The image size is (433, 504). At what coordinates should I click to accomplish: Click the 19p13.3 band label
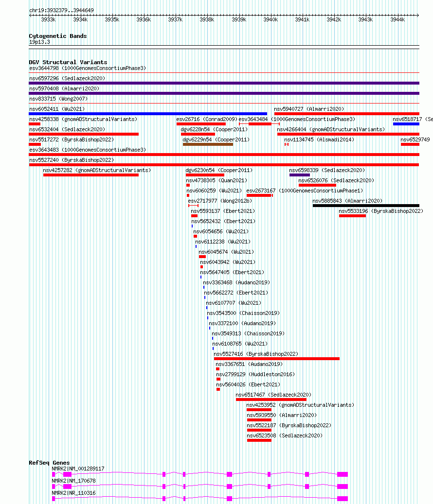tap(39, 42)
